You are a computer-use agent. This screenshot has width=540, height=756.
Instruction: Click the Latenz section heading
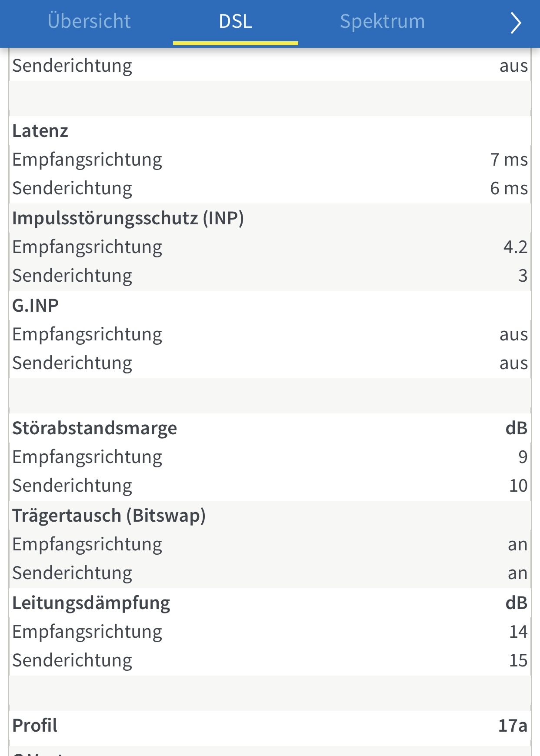tap(40, 131)
